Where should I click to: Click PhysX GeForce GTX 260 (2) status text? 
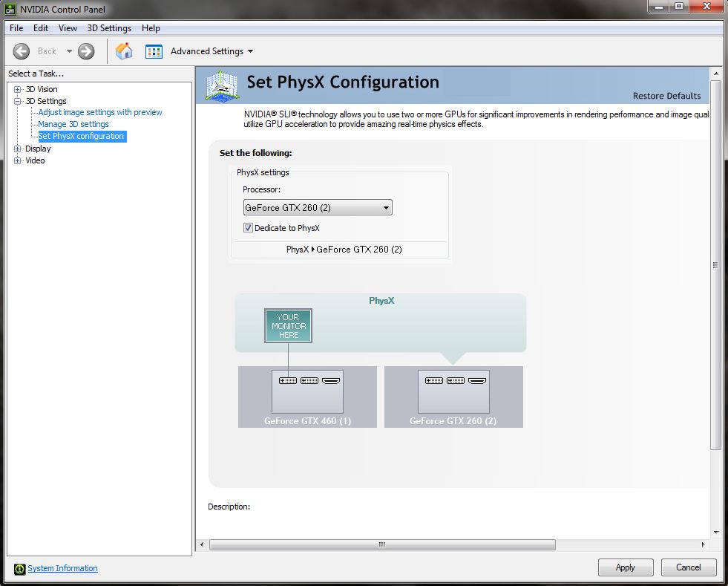344,250
